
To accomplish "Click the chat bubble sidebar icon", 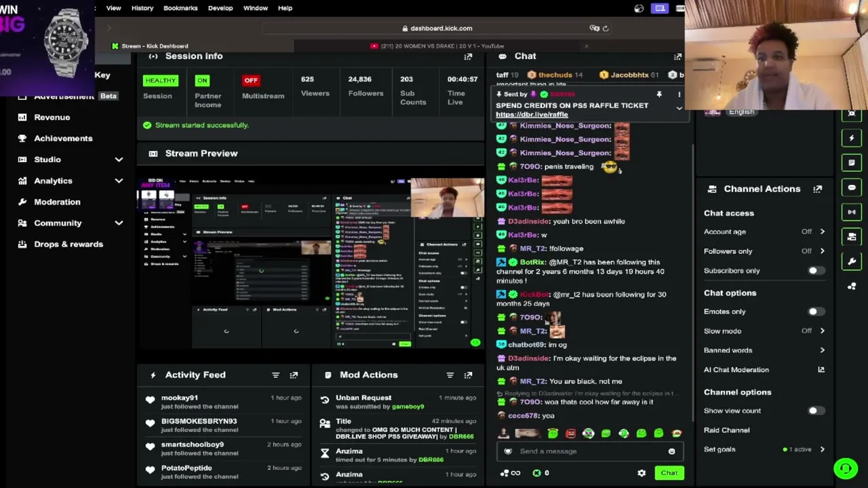I will coord(852,188).
